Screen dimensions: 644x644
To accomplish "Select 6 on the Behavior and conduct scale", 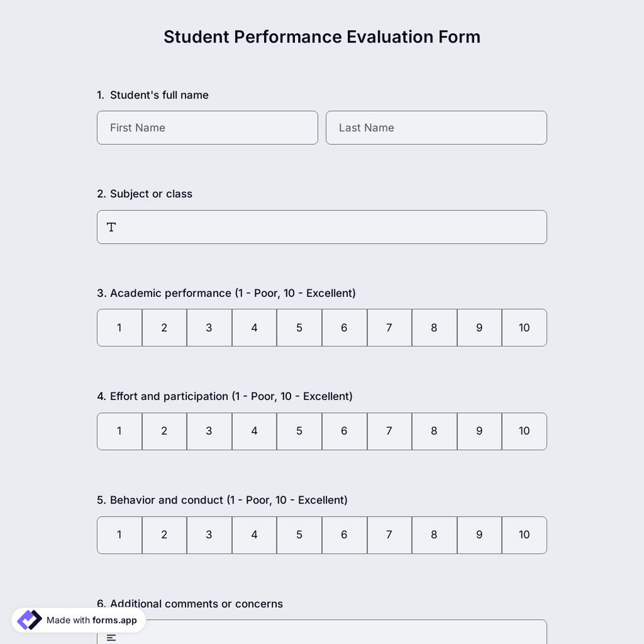I will (x=344, y=535).
